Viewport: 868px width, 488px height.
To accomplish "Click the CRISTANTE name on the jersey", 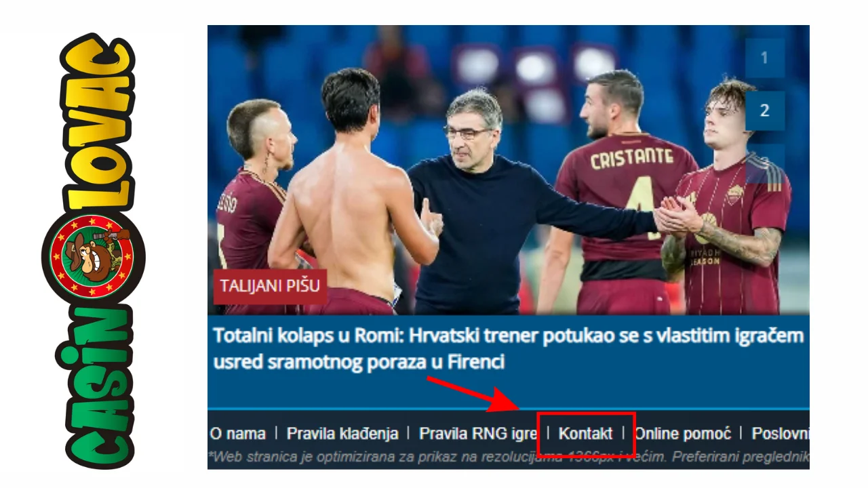I will coord(631,160).
